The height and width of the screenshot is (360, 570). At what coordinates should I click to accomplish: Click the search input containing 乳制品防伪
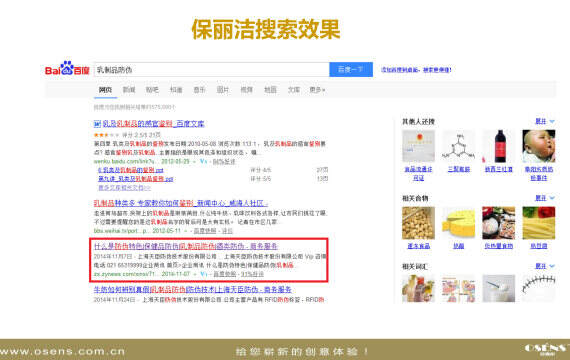(212, 69)
